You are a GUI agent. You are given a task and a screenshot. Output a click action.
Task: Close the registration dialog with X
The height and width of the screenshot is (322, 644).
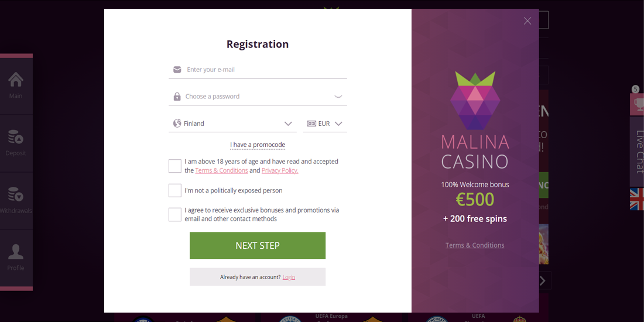(x=527, y=21)
